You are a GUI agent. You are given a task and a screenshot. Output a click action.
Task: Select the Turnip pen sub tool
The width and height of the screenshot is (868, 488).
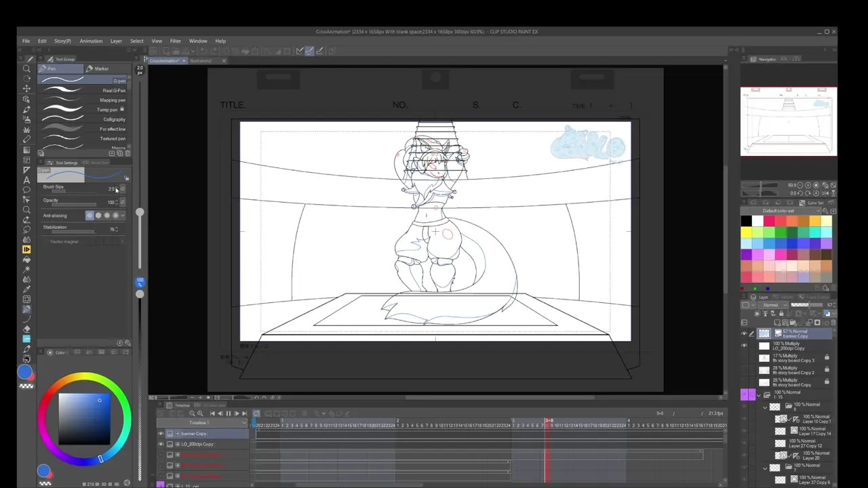pos(81,109)
